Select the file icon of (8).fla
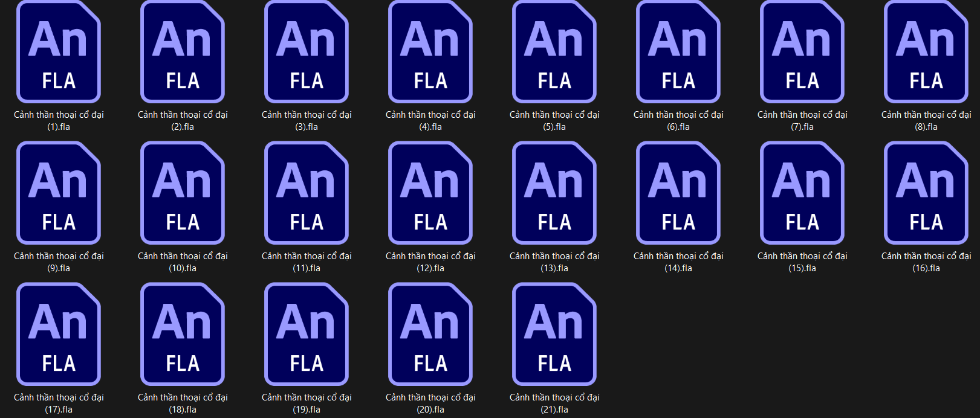The height and width of the screenshot is (418, 980). (926, 52)
